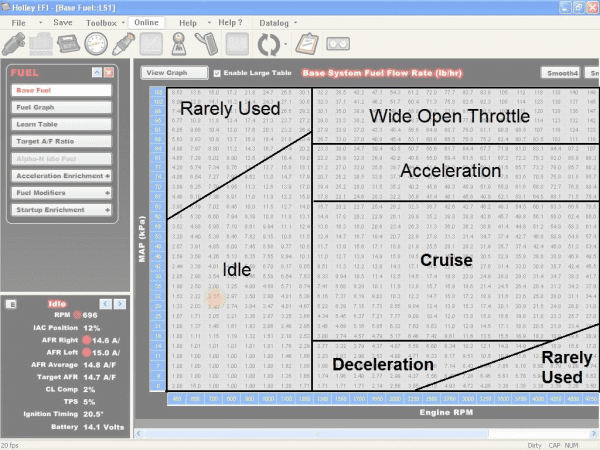
Task: Click the disabled Alpha-N Idle Fuel entry
Action: click(61, 159)
